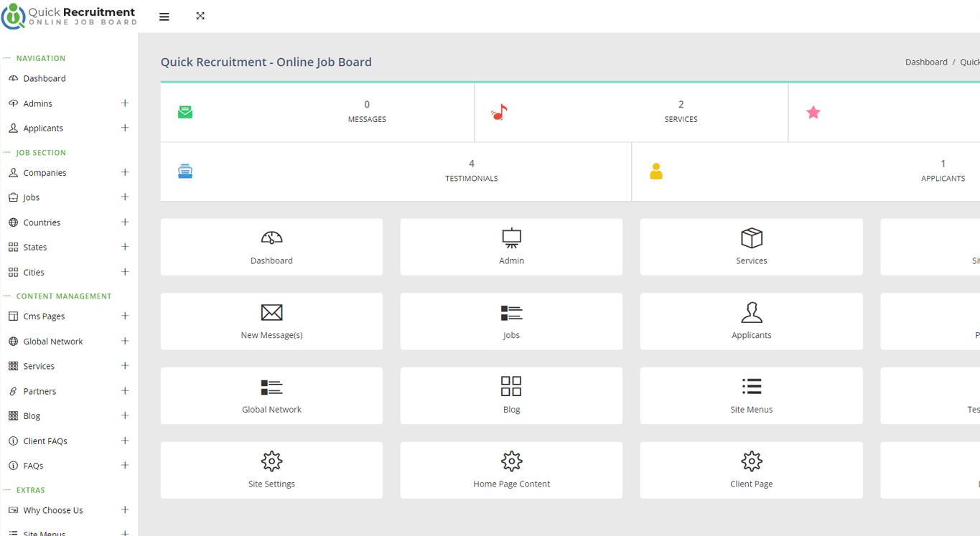Open Jobs in the sidebar menu
The image size is (980, 536).
(32, 197)
